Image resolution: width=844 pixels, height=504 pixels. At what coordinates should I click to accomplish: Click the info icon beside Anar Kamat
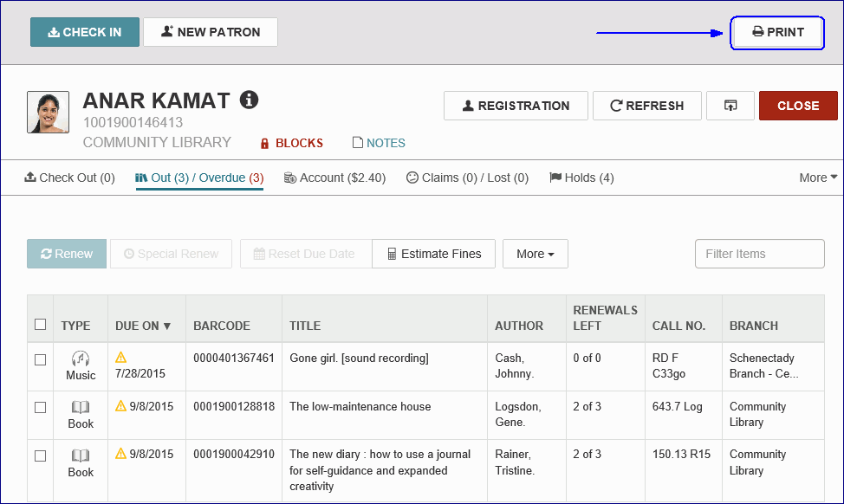coord(249,100)
